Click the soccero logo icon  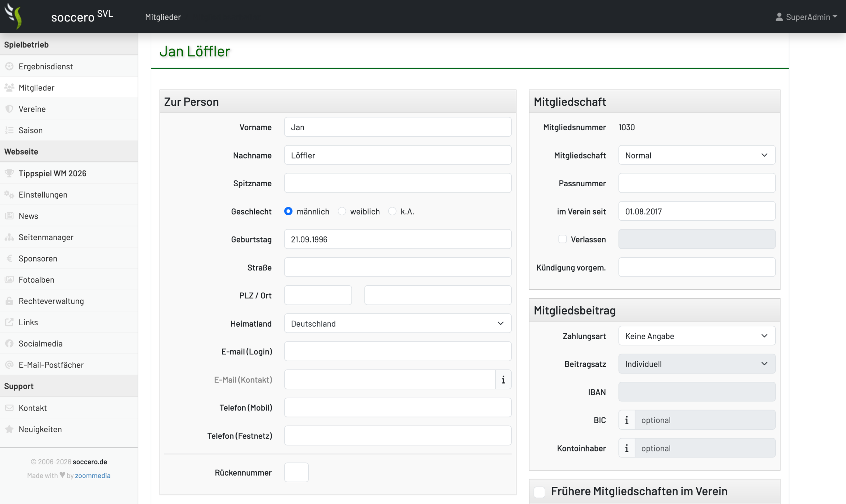[x=14, y=16]
